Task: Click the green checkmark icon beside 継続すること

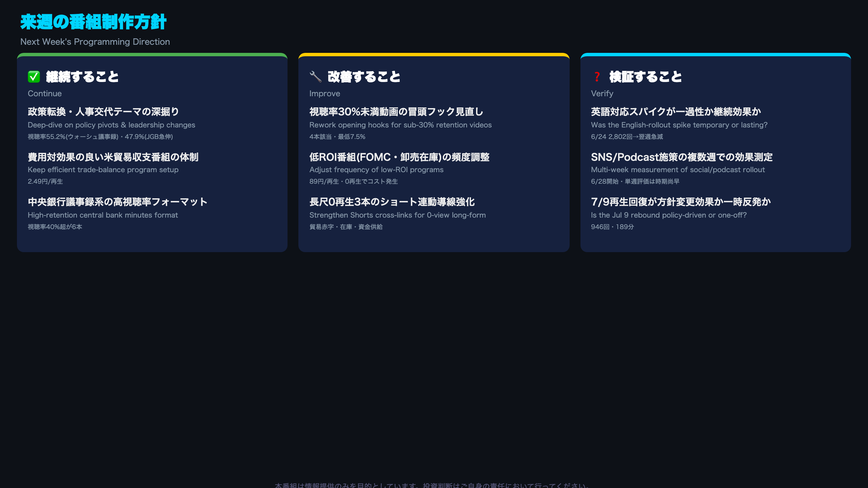Action: coord(34,77)
